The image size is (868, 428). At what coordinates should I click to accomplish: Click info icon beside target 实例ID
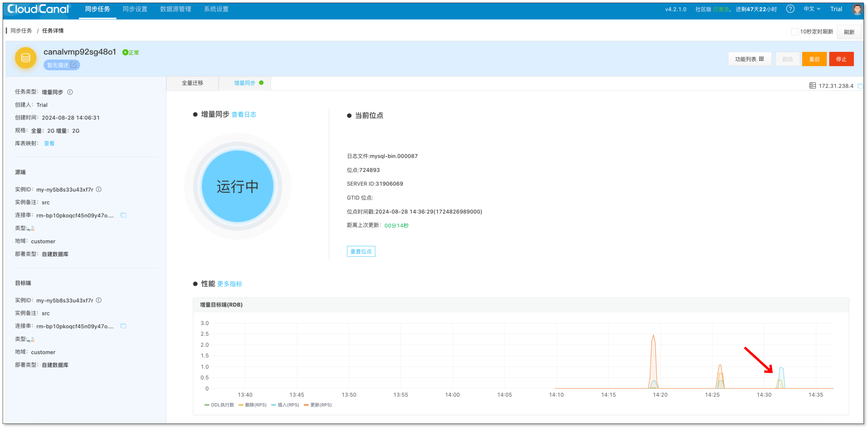pyautogui.click(x=99, y=300)
